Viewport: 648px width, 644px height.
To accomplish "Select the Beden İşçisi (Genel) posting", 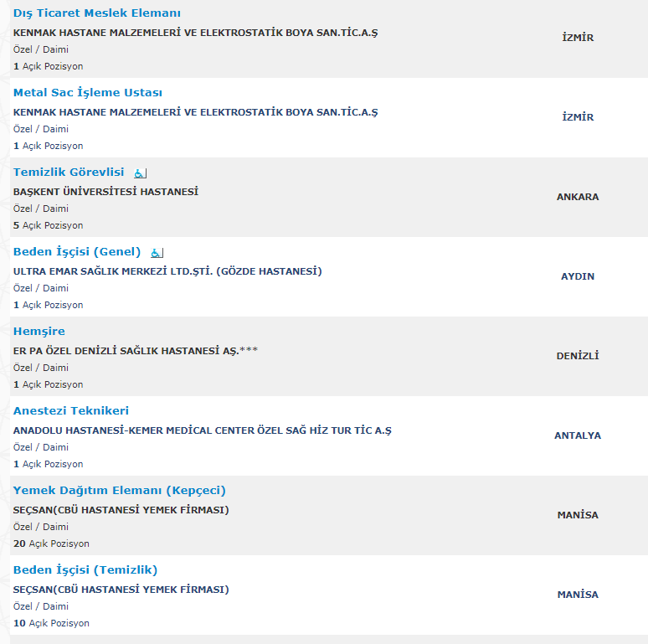I will pyautogui.click(x=77, y=252).
